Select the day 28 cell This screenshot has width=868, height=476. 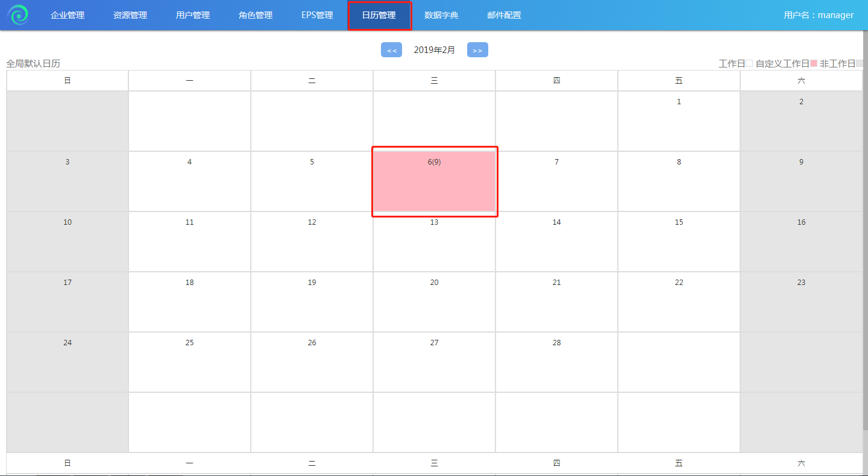click(556, 362)
